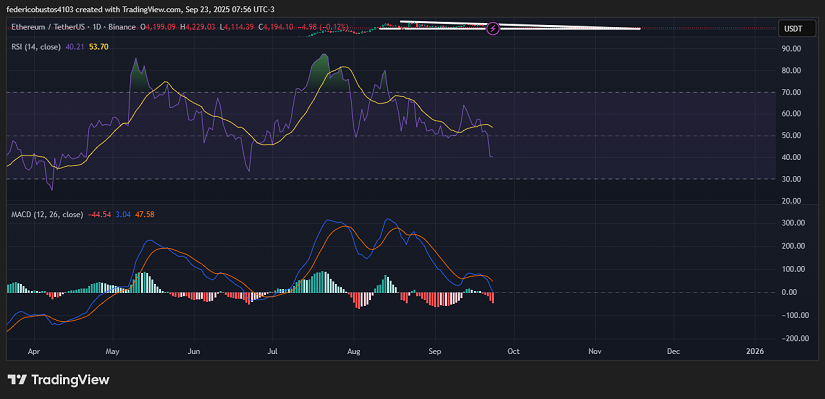Select the MACD (12, 26, close) legend

[x=47, y=214]
